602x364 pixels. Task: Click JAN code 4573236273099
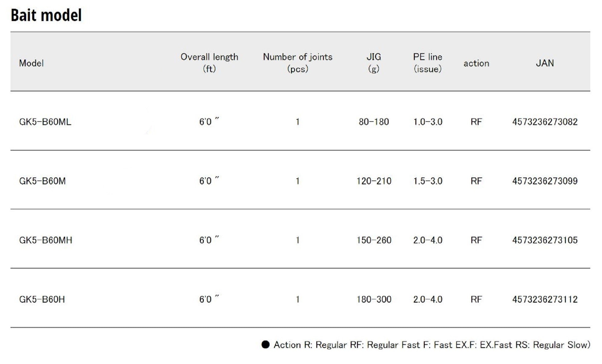[x=545, y=181]
